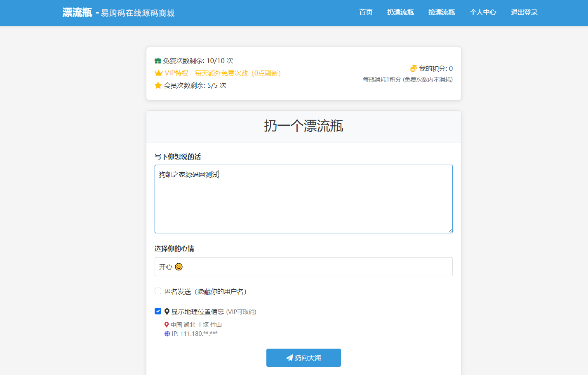Click the 漂流瓶 site logo title

click(78, 13)
